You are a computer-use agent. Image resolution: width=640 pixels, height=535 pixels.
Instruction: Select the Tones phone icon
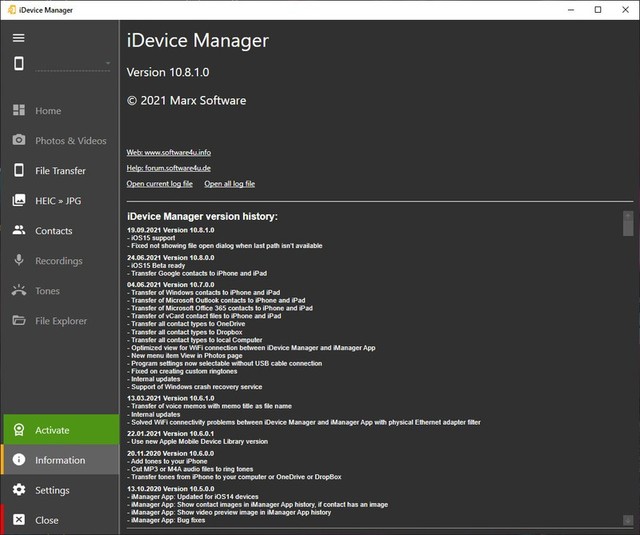tap(18, 291)
